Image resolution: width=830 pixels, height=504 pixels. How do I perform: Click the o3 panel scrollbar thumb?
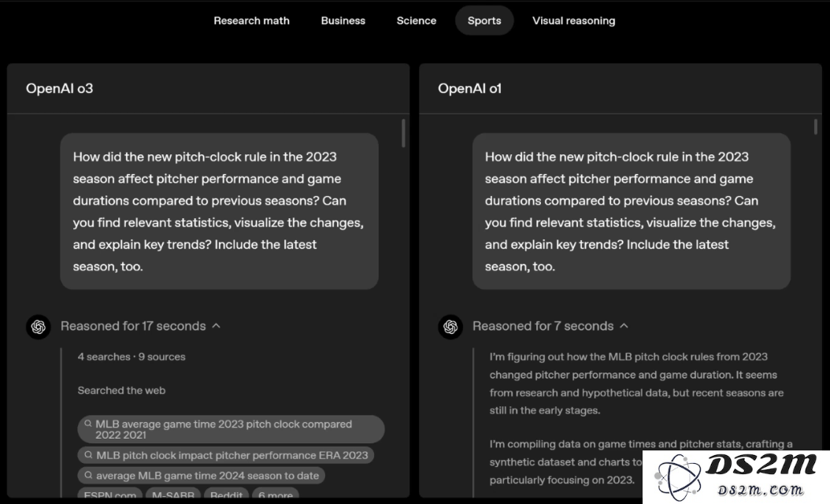pyautogui.click(x=403, y=133)
